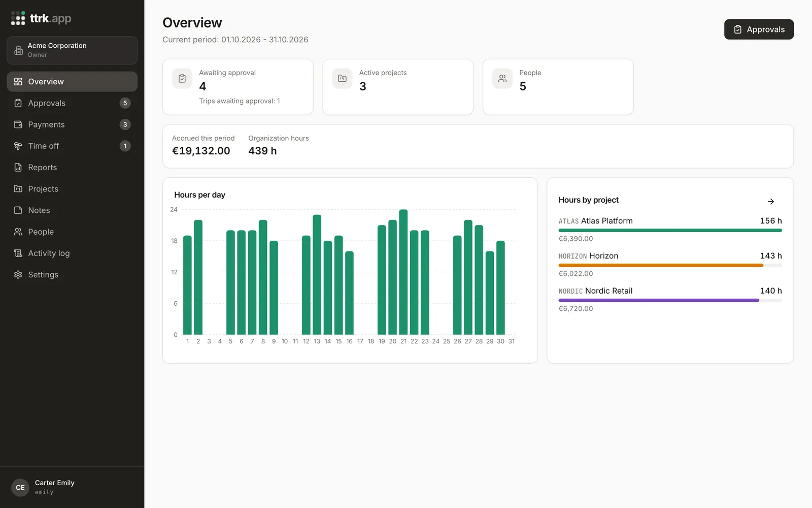Click the Awaiting approval clipboard card icon
Viewport: 812px width, 508px height.
tap(182, 79)
